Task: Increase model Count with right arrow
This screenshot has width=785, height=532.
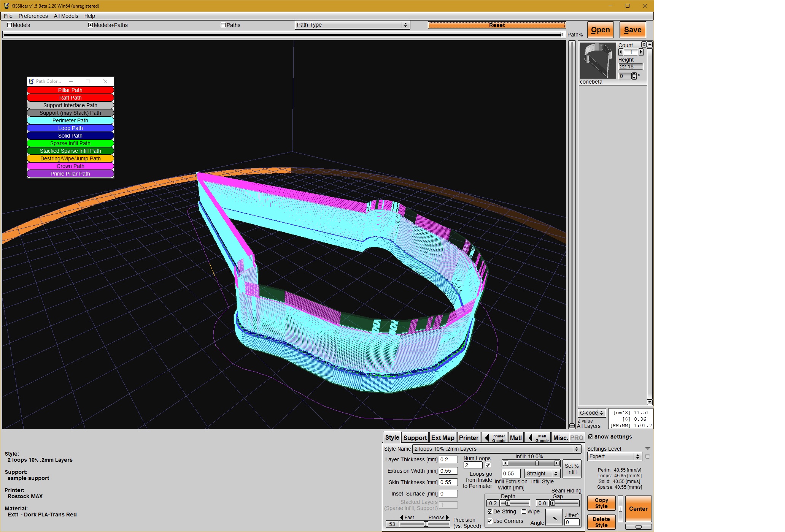Action: click(x=641, y=52)
